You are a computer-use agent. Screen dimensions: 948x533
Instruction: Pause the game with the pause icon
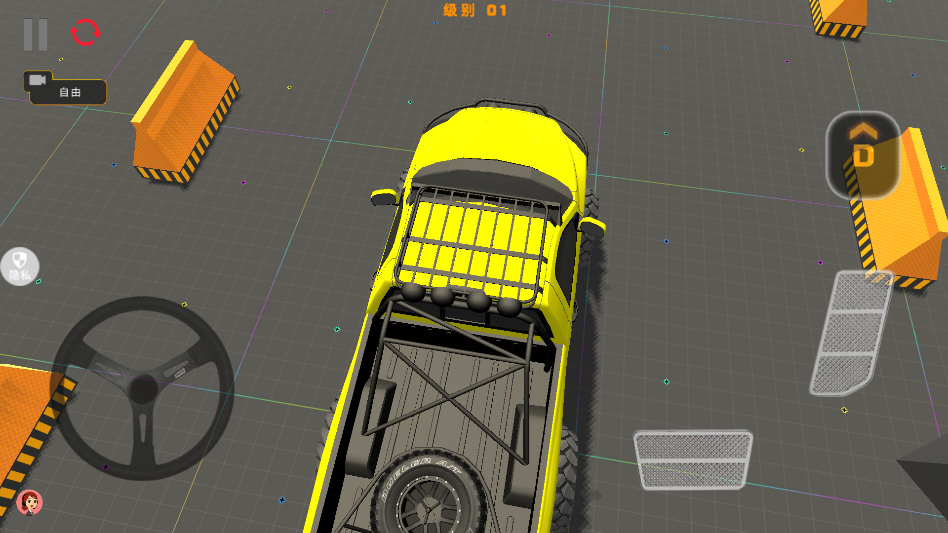point(35,34)
